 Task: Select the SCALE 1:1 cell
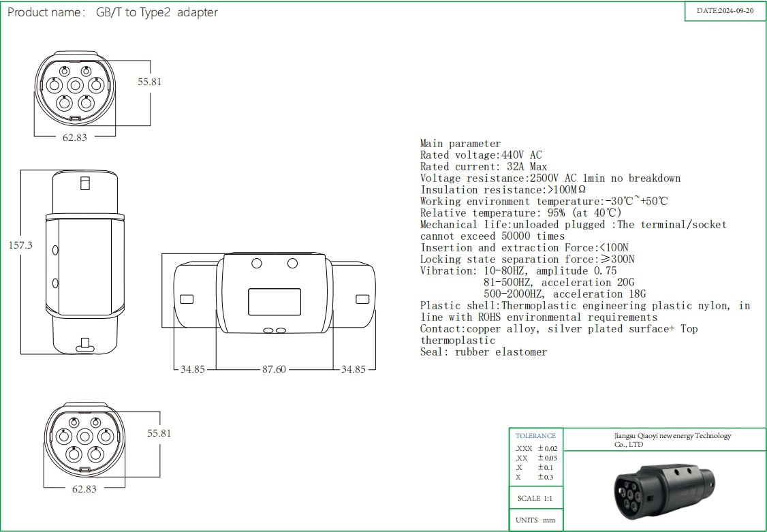pyautogui.click(x=535, y=499)
